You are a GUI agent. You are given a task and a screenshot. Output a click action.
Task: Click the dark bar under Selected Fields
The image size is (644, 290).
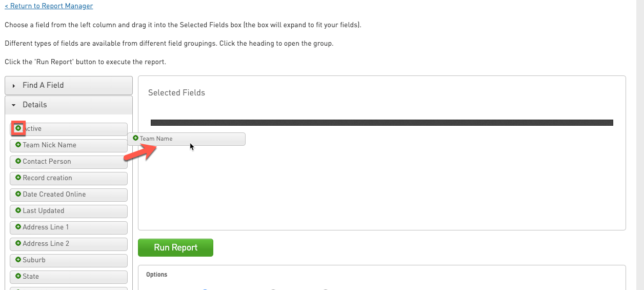coord(381,123)
